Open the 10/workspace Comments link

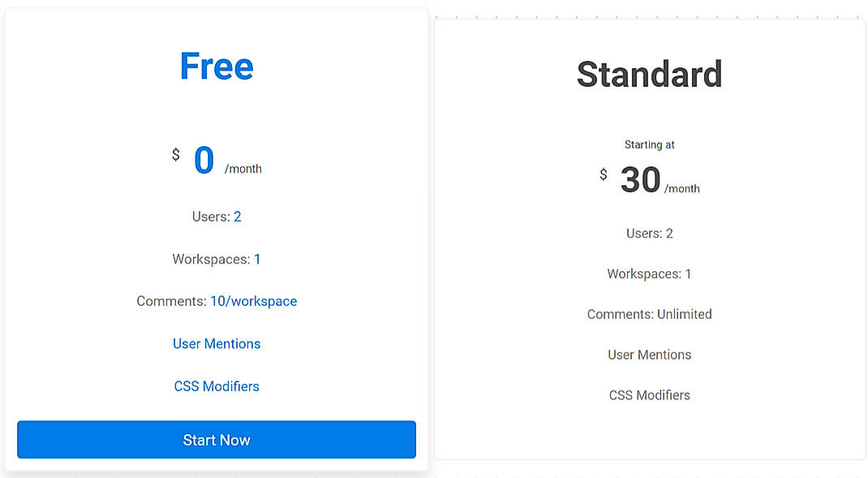click(x=253, y=301)
